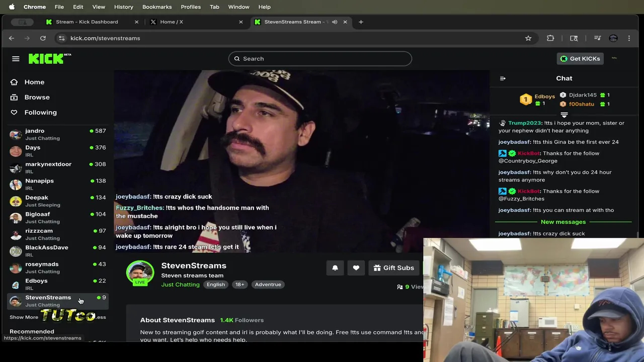644x362 pixels.
Task: Click the StevenStreams live avatar
Action: [140, 273]
